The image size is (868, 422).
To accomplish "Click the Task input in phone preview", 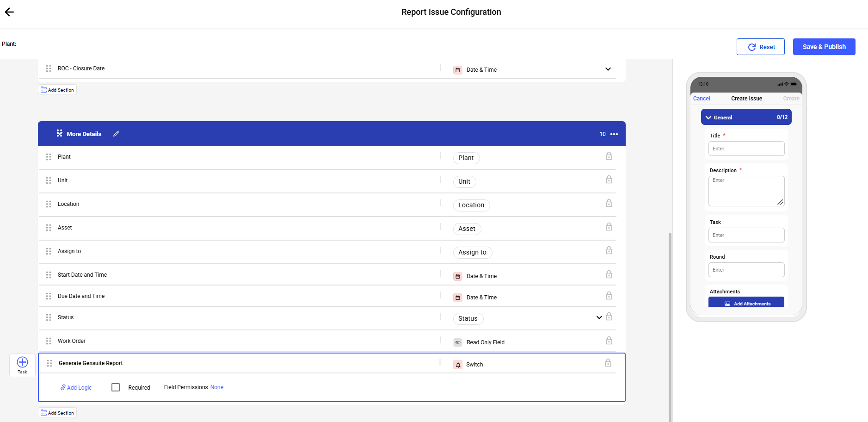I will pos(746,235).
